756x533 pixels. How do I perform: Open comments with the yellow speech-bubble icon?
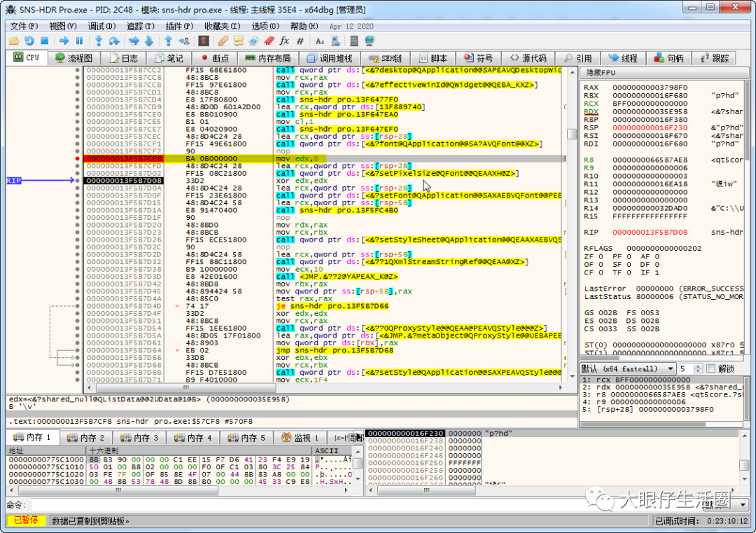tap(238, 41)
